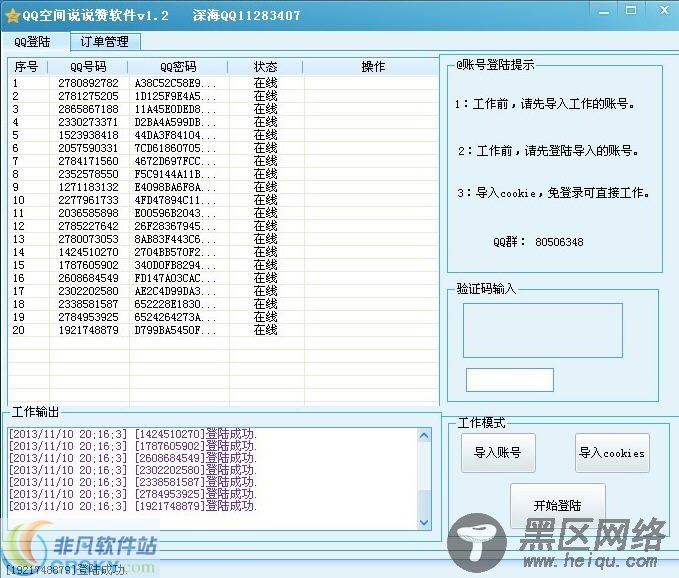This screenshot has height=578, width=679.
Task: Click QQ群 number 80506348
Action: (x=559, y=242)
